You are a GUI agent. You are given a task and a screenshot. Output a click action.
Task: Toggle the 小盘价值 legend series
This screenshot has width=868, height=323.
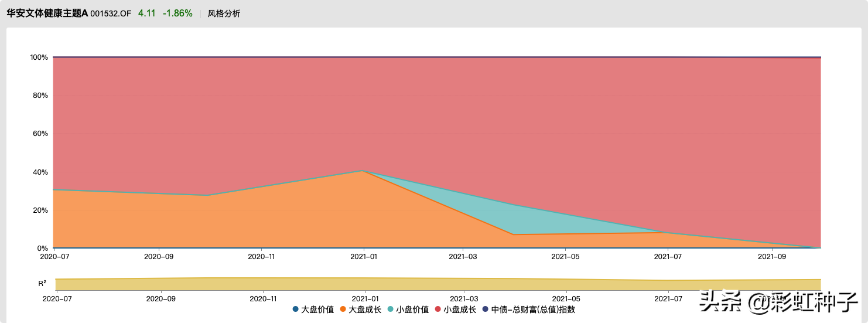point(408,310)
